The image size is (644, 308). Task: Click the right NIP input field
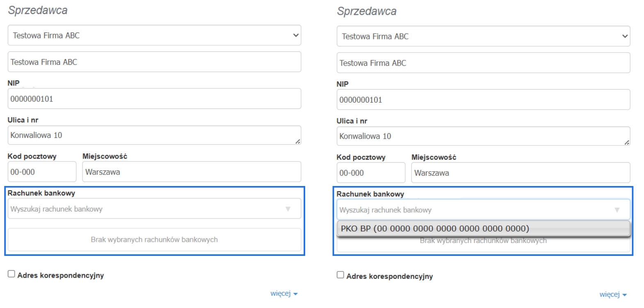point(483,100)
